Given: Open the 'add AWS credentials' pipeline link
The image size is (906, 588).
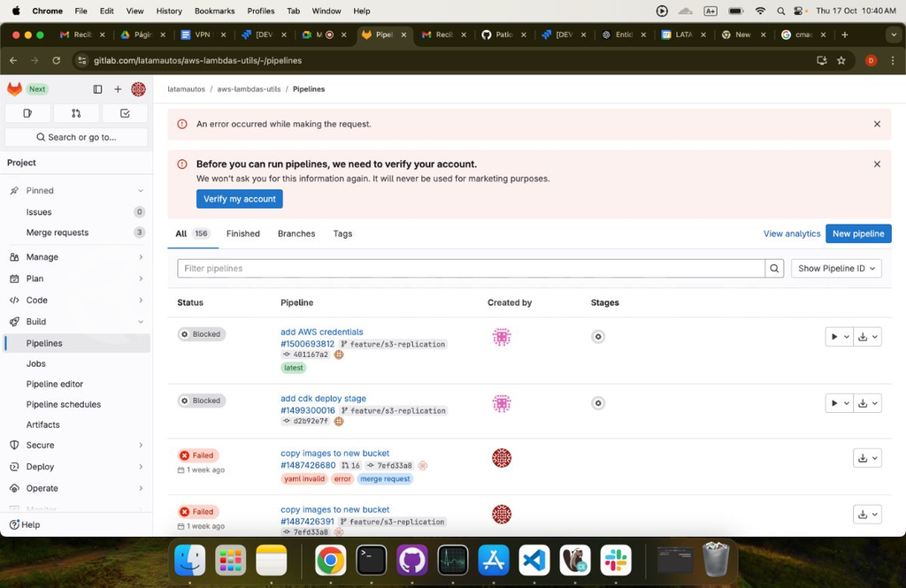Looking at the screenshot, I should point(322,332).
